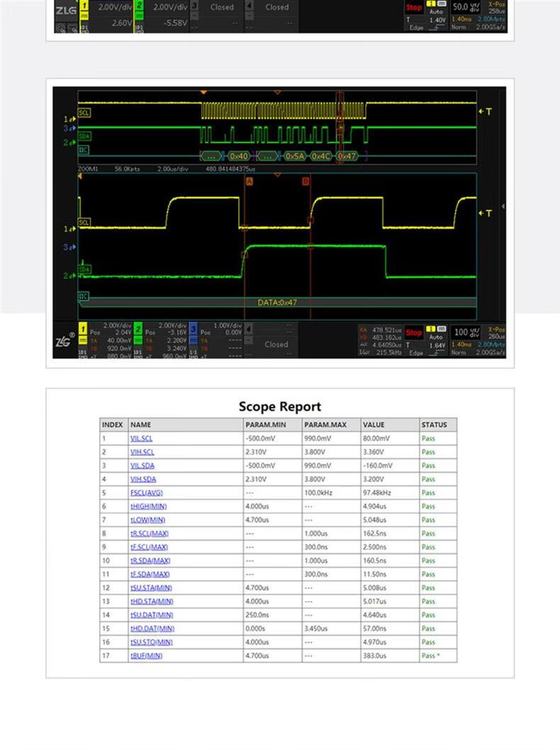Open the VIL.SCL parameter link
Screen dimensions: 560x750
[x=141, y=438]
